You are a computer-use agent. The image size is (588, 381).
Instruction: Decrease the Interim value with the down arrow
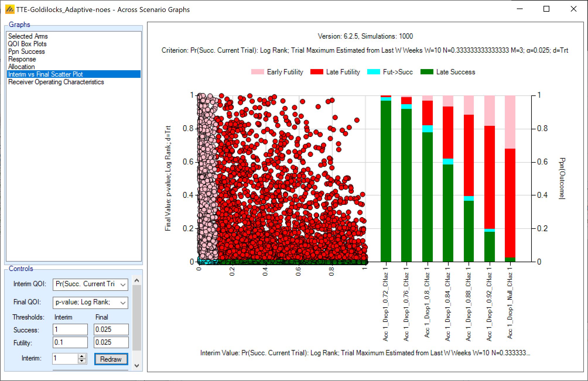pos(82,361)
